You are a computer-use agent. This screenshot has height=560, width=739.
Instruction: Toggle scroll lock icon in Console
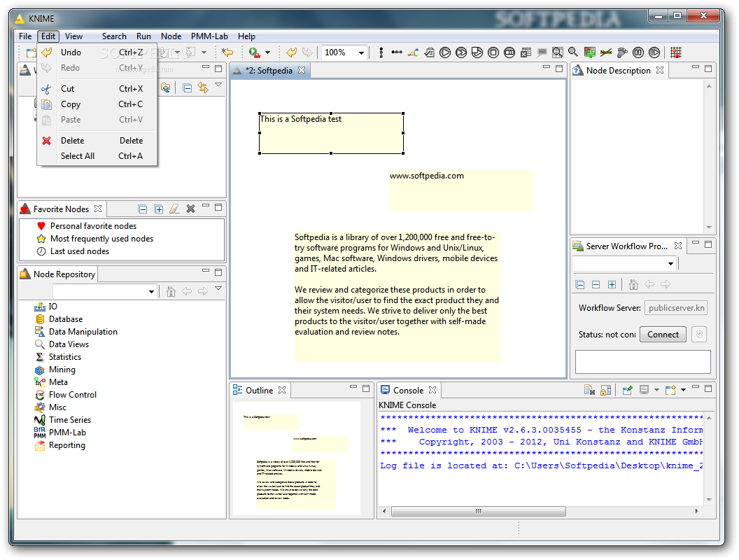tap(605, 390)
